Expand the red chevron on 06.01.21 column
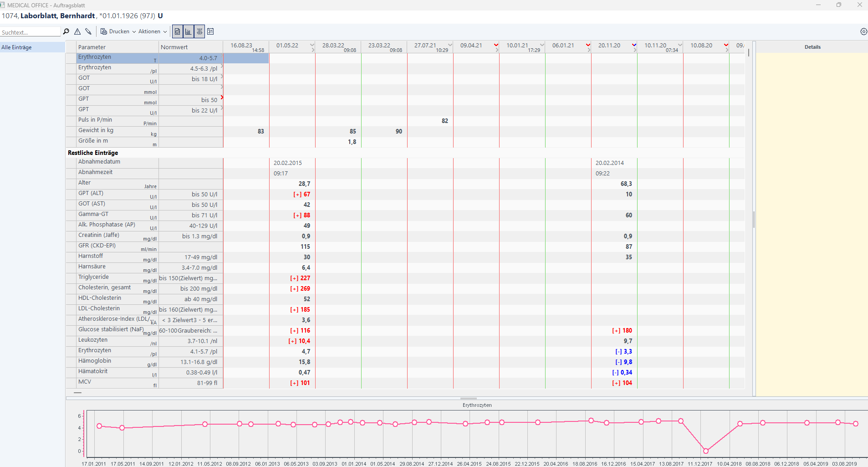This screenshot has height=467, width=868. 588,45
